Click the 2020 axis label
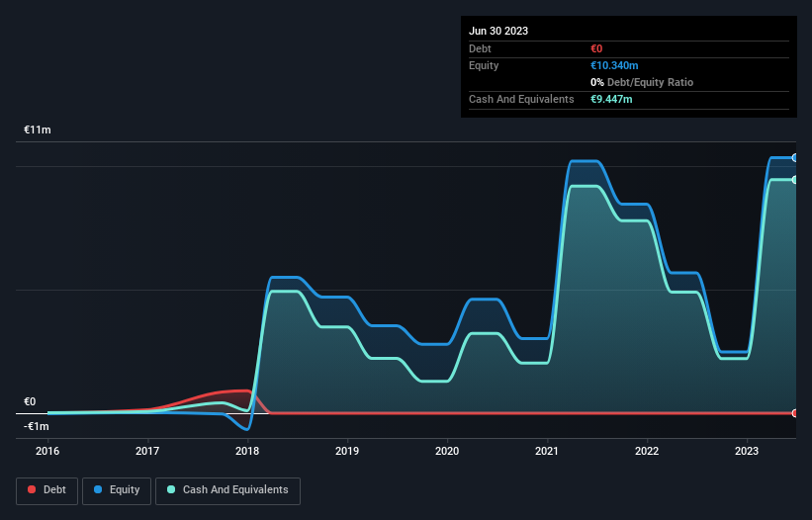Viewport: 812px width, 520px height. click(447, 451)
